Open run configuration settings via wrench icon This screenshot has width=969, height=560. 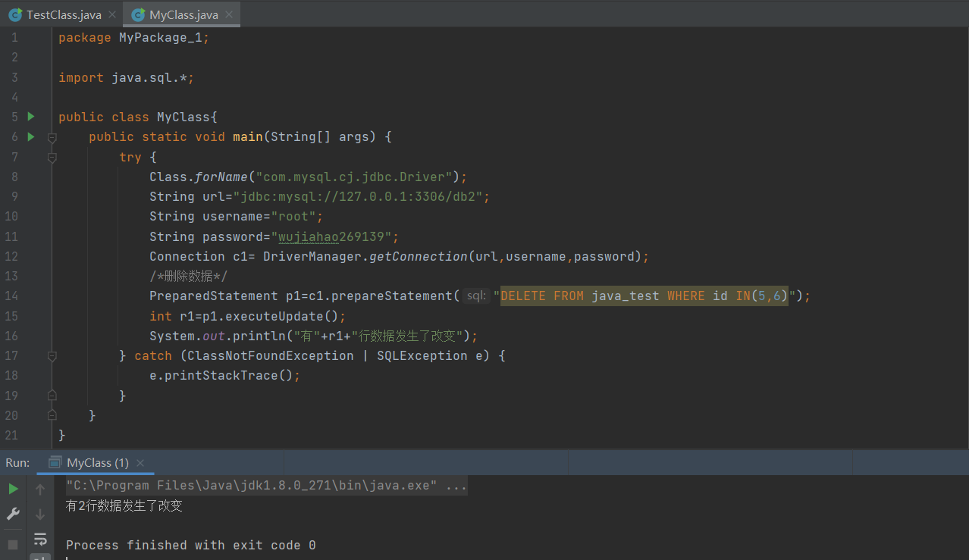(13, 514)
